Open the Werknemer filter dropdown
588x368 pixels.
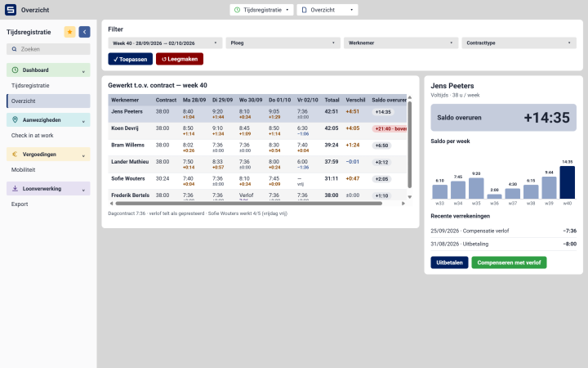(401, 43)
